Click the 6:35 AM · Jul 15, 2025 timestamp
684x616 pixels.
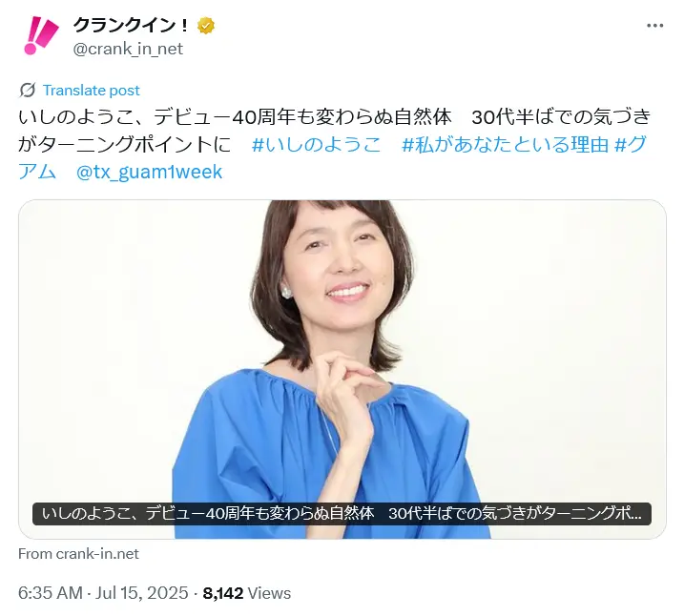click(x=103, y=593)
